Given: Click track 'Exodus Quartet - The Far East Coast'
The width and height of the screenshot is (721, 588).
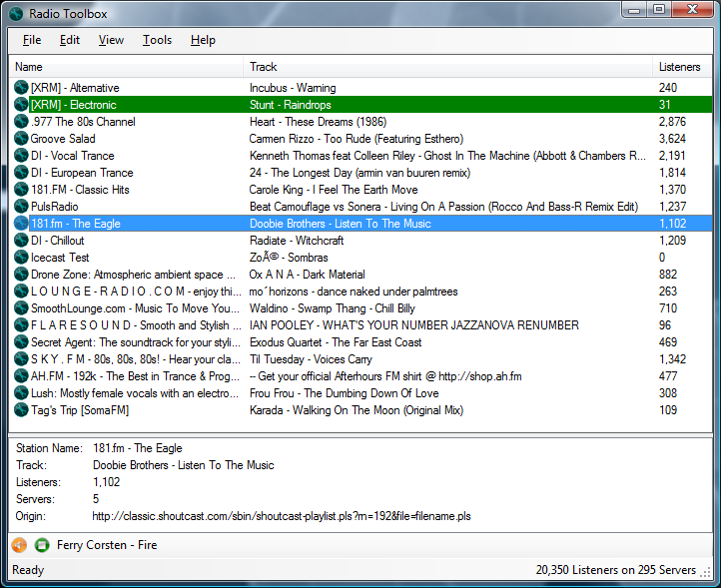Looking at the screenshot, I should click(336, 343).
